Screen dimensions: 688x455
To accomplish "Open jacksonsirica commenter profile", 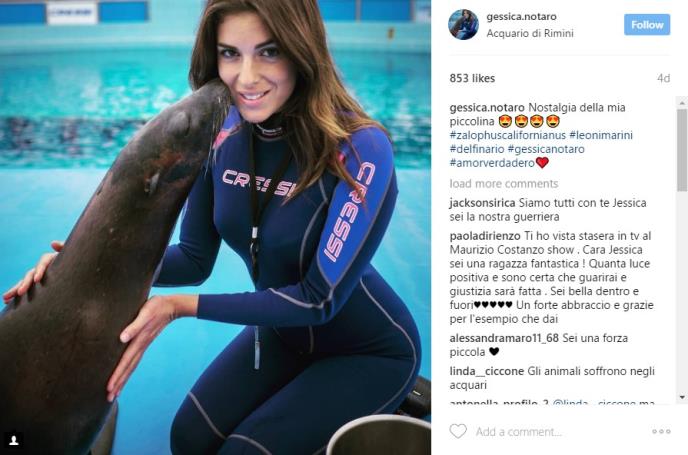I will coord(482,203).
